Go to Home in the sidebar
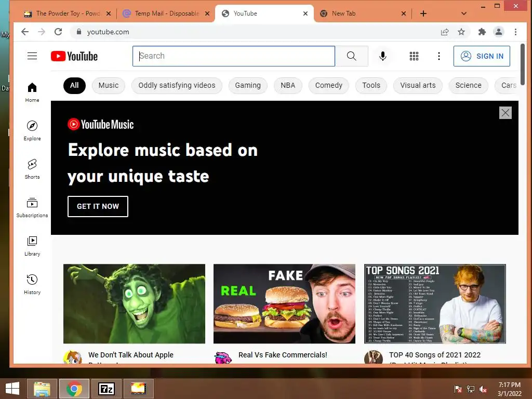This screenshot has height=399, width=532. [x=32, y=92]
